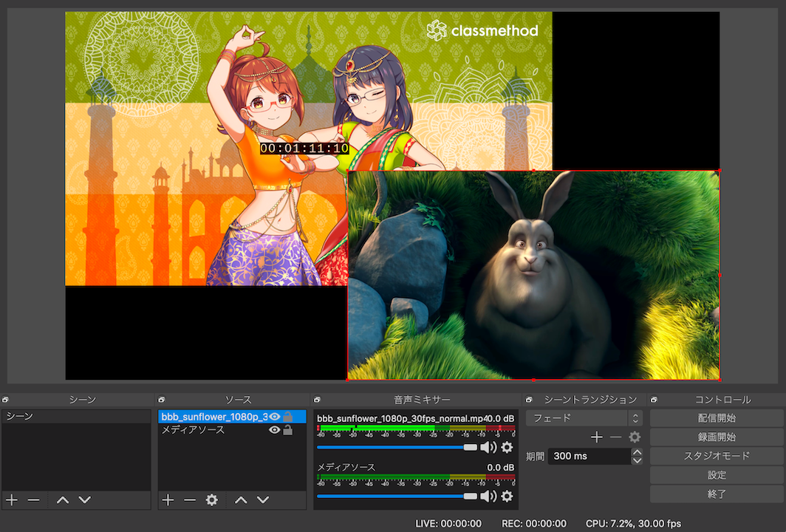Enable スタジオモード
The height and width of the screenshot is (532, 786).
[717, 456]
